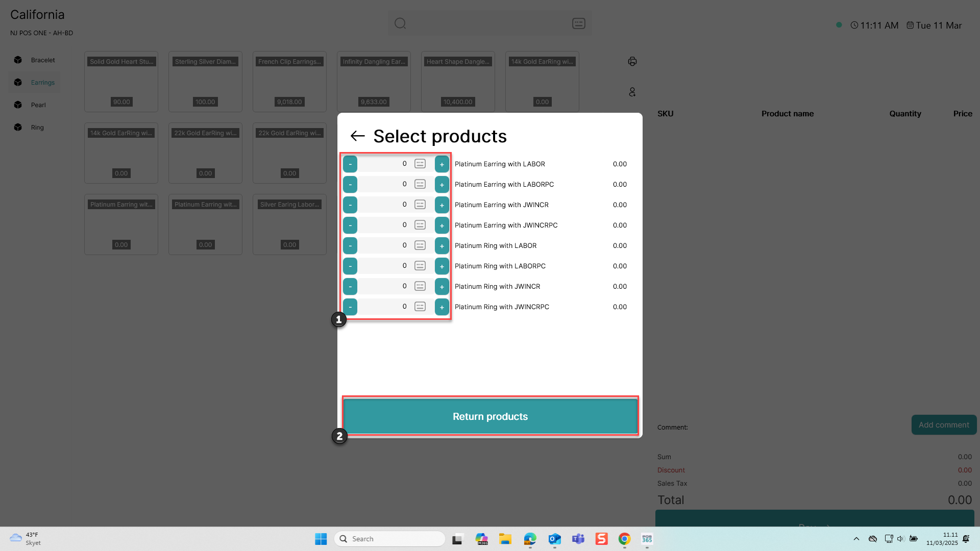The height and width of the screenshot is (551, 980).
Task: Decrease quantity for Platinum Earring with JWINCRPC
Action: 350,225
